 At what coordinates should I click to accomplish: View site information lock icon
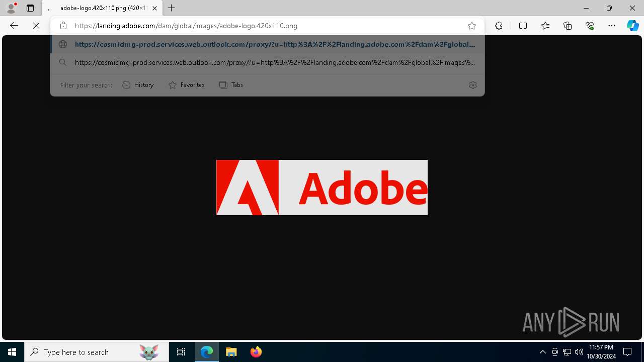click(x=63, y=26)
